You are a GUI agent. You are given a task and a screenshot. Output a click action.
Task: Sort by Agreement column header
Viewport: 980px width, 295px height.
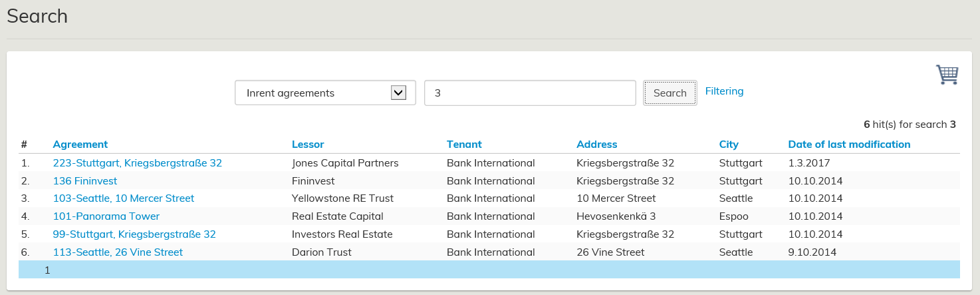[80, 145]
